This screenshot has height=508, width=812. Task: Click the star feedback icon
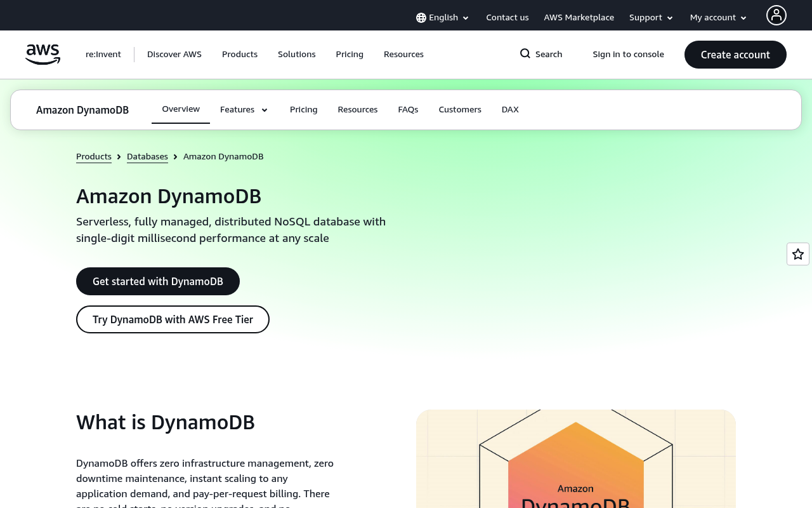[x=798, y=254]
